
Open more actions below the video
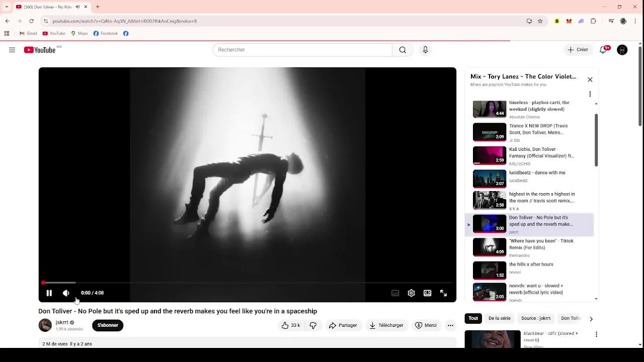pos(450,325)
